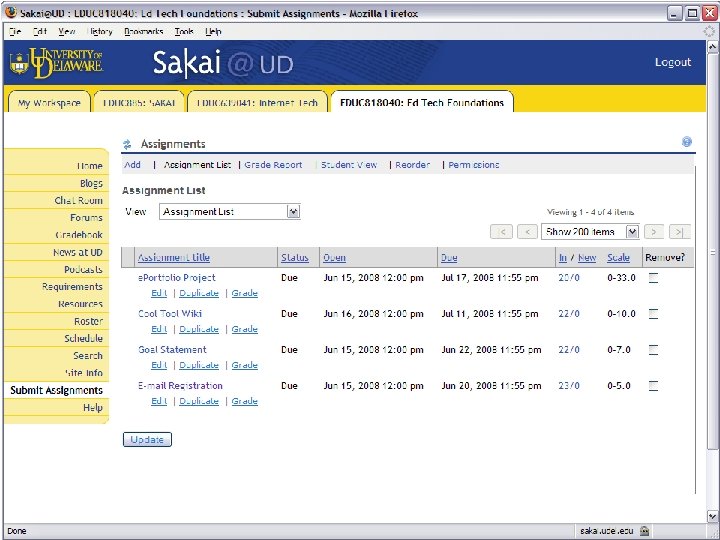Sort by the Status column header

tap(295, 258)
